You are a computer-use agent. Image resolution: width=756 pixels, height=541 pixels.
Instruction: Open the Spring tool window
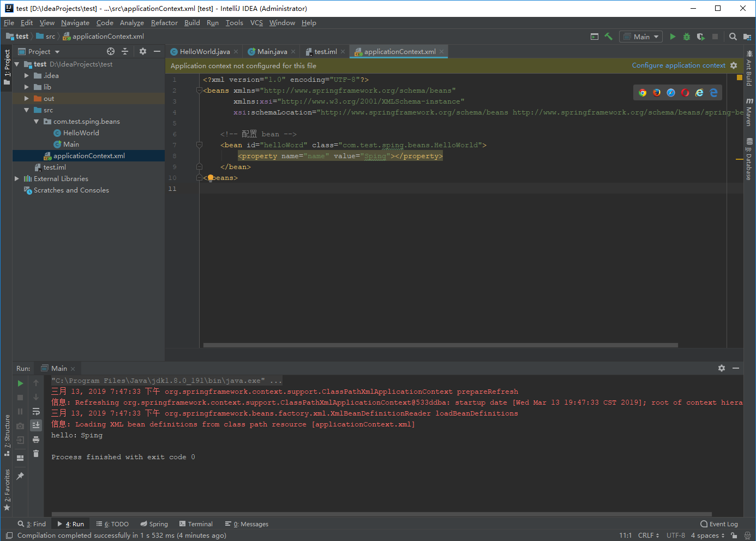tap(154, 524)
